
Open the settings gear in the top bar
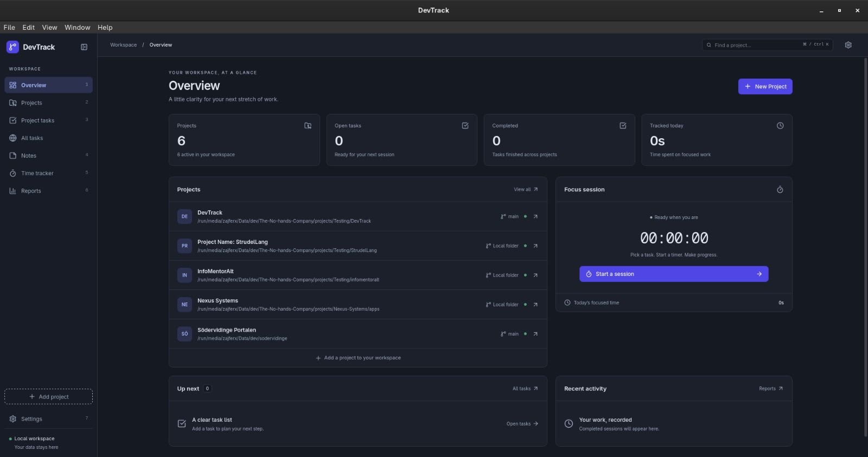click(848, 45)
